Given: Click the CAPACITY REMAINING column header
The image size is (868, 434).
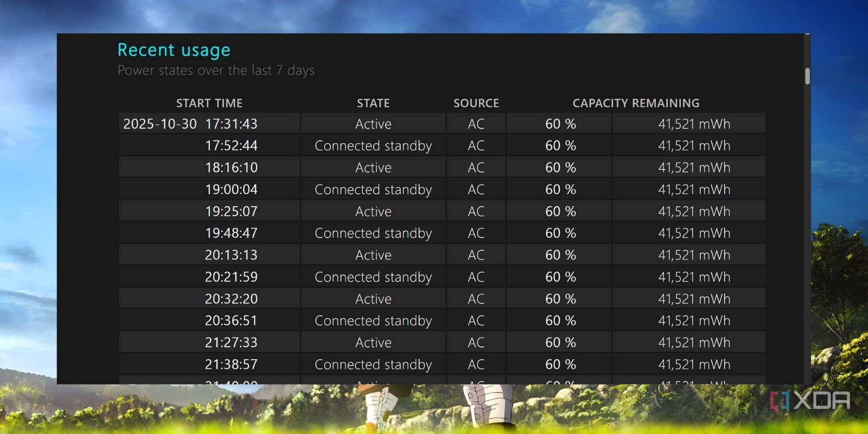Looking at the screenshot, I should pos(636,103).
